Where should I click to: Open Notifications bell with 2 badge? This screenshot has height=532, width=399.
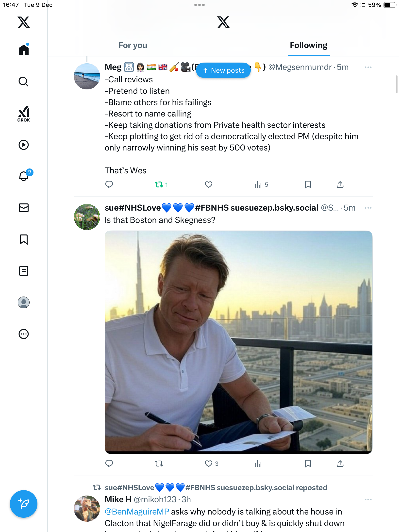point(24,176)
